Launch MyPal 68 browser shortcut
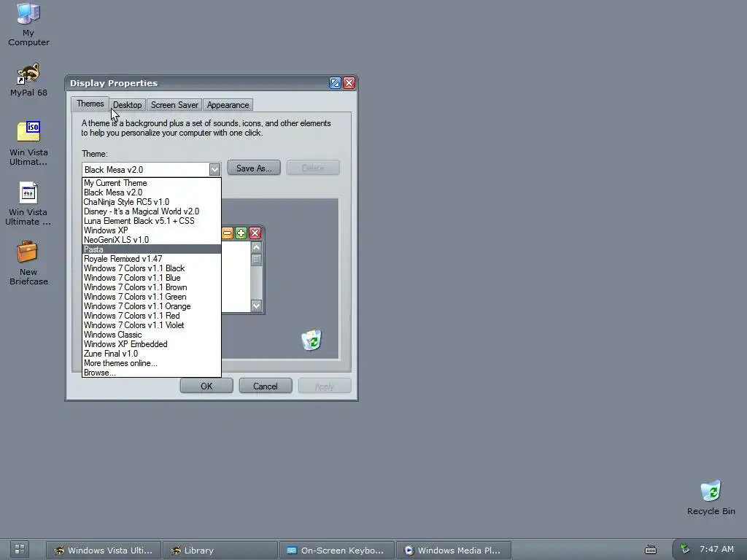 coord(28,80)
